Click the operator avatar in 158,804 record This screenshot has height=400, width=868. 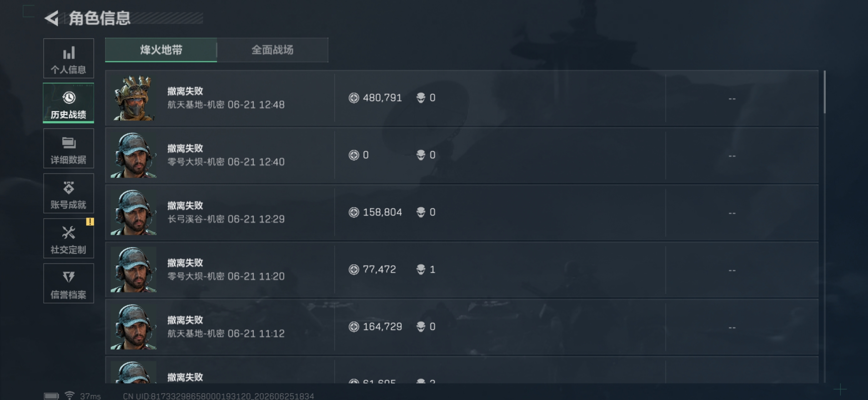click(x=134, y=212)
